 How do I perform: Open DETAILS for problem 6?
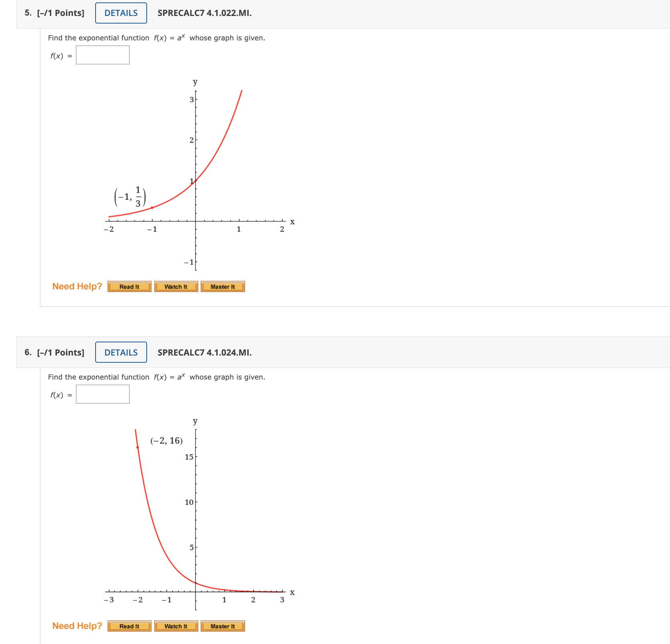point(120,352)
